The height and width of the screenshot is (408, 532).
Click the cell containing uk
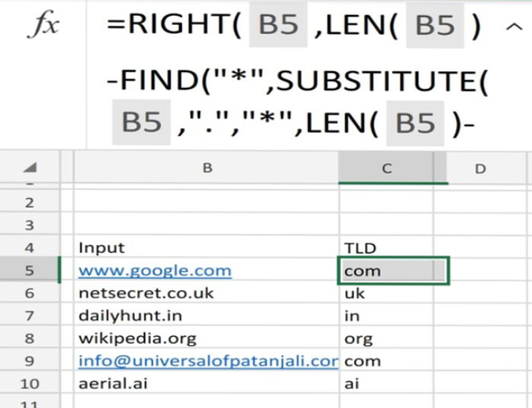(x=386, y=294)
